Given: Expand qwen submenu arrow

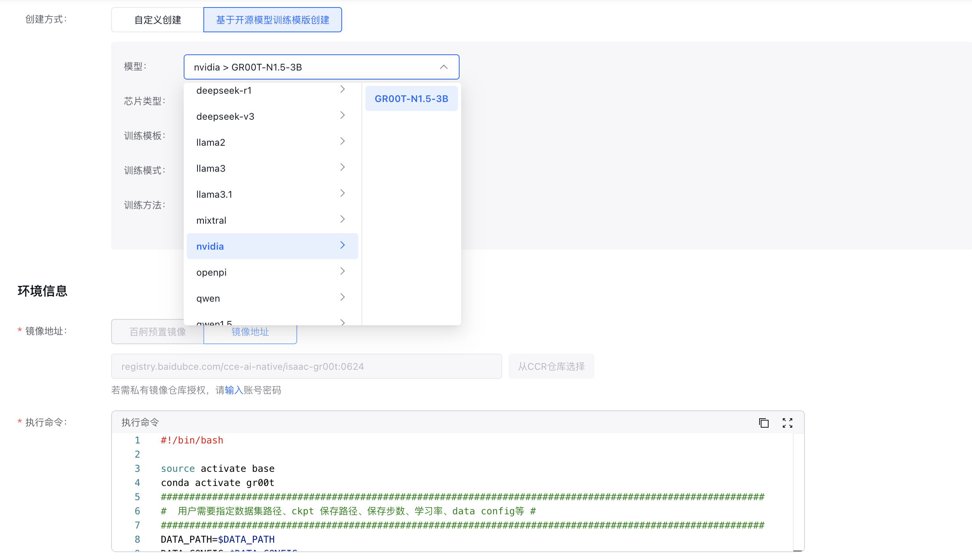Looking at the screenshot, I should (x=343, y=297).
